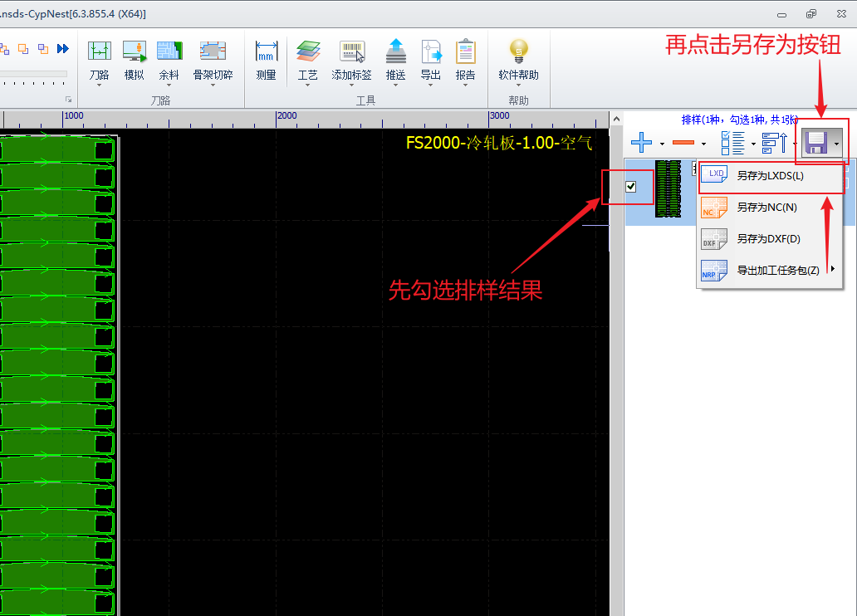This screenshot has width=857, height=616.
Task: Click the gray DXF file icon
Action: pos(714,239)
